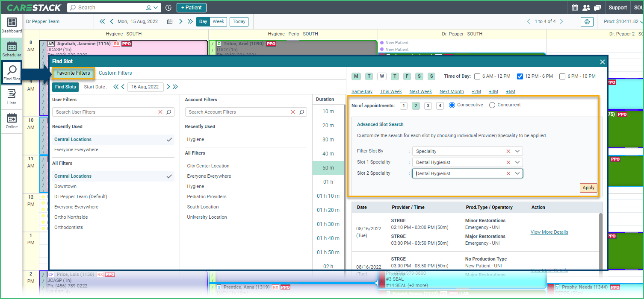Screen dimensions: 644x299
Task: Click the Apply button in Advanced Slot Search
Action: [588, 188]
